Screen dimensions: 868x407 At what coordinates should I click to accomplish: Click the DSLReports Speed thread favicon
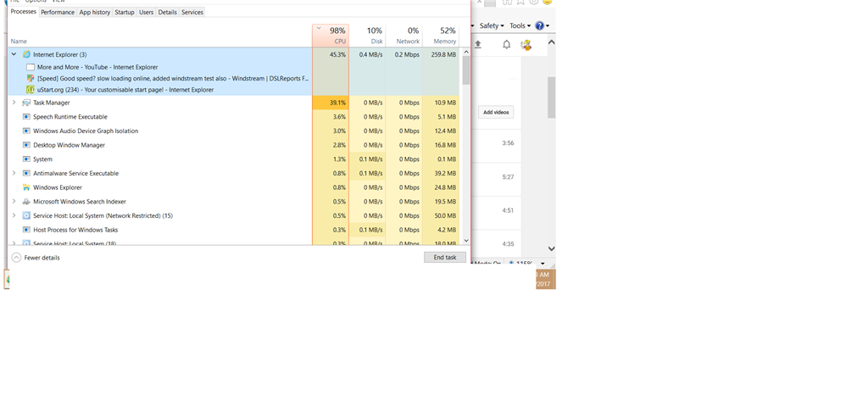click(31, 78)
